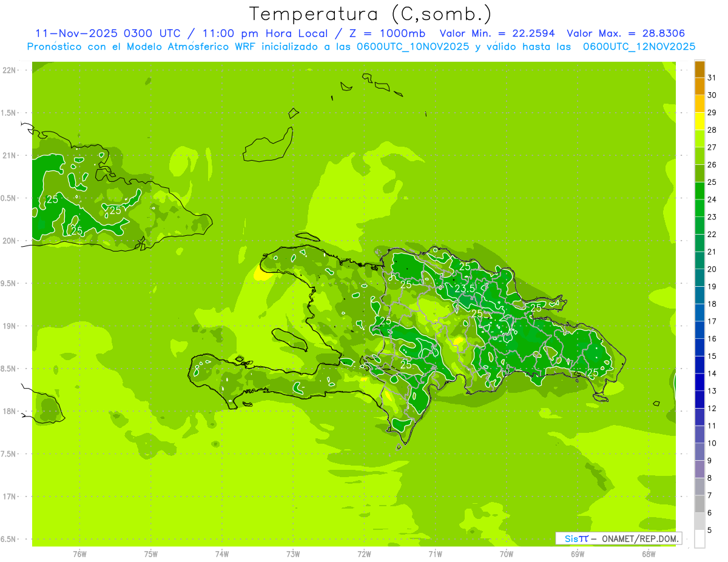Click the "19N" latitude axis label
Image resolution: width=728 pixels, height=562 pixels.
click(10, 326)
